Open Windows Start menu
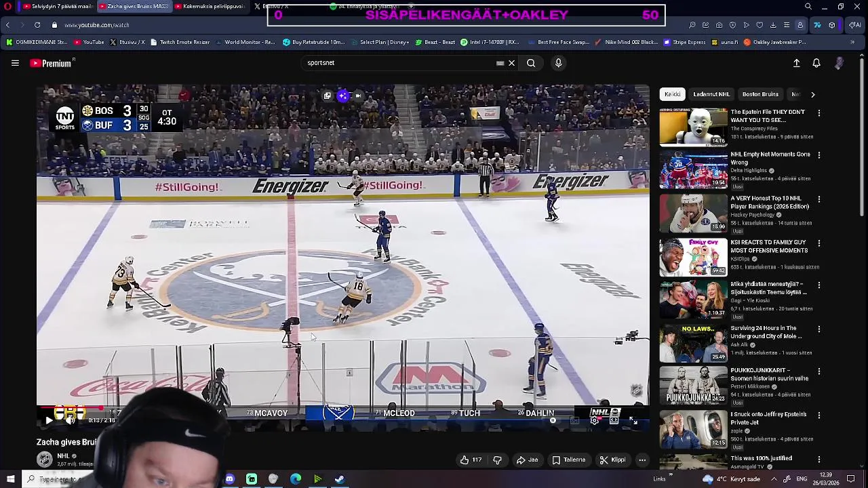The image size is (868, 488). [x=10, y=479]
